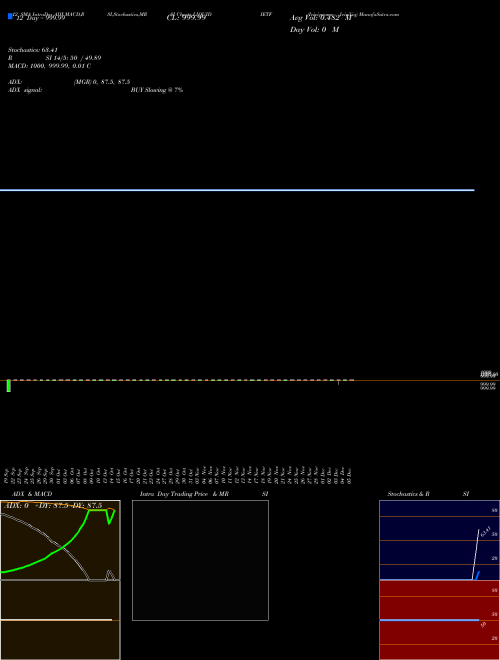500x660 pixels.
Task: Click the blue RSI line in red panel
Action: 429,620
